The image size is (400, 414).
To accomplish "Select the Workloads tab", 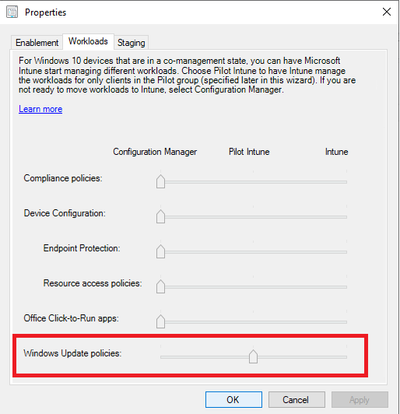I will [x=88, y=41].
